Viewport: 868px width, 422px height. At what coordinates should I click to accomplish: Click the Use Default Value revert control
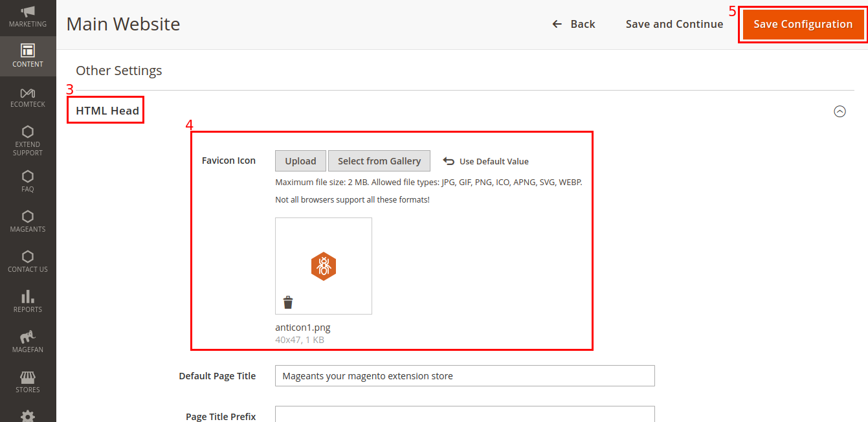coord(485,161)
